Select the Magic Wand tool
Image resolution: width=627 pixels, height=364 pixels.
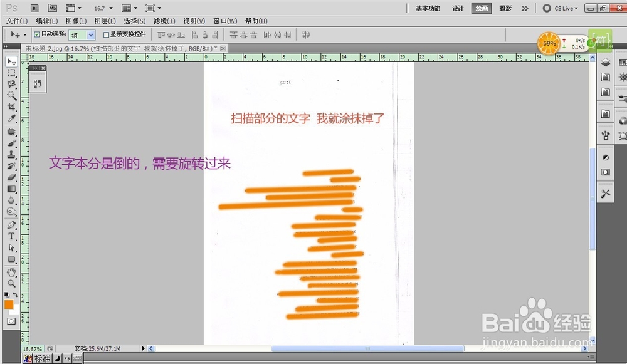tap(11, 95)
